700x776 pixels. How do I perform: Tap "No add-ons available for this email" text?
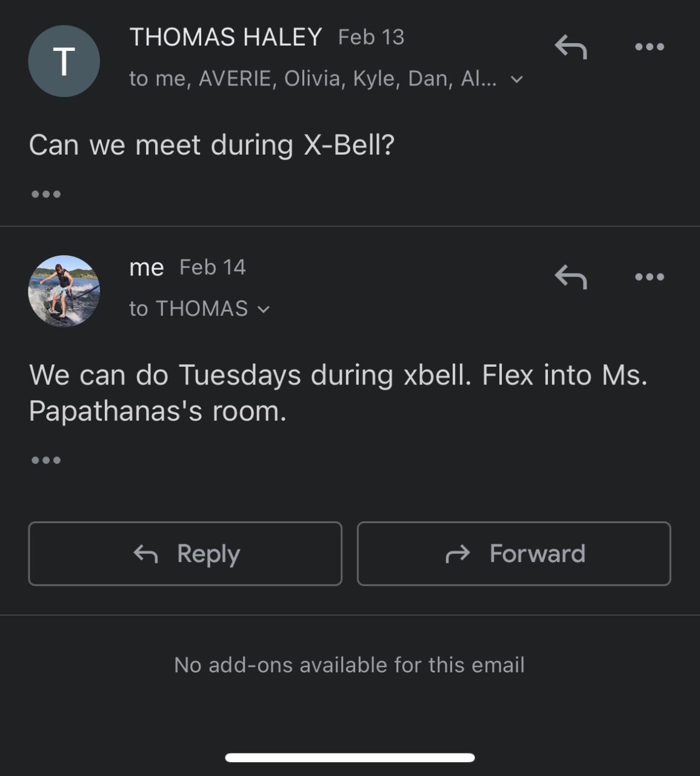tap(349, 665)
